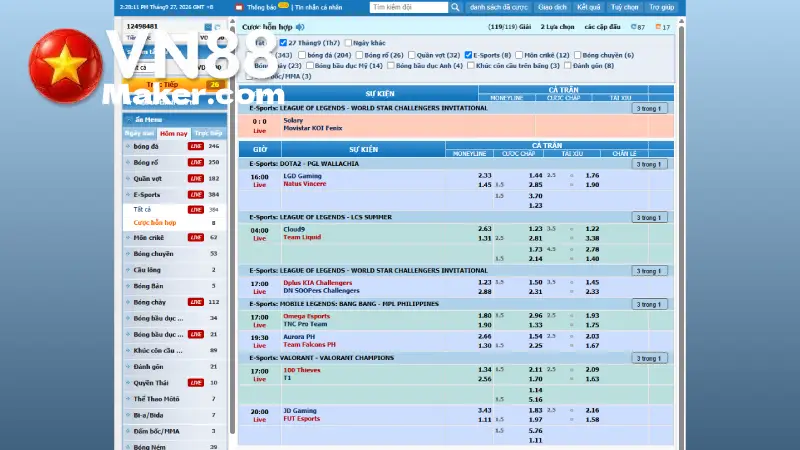Tick the 27 Tháng9 (Th7) date checkbox
Image resolution: width=800 pixels, height=450 pixels.
(x=283, y=43)
